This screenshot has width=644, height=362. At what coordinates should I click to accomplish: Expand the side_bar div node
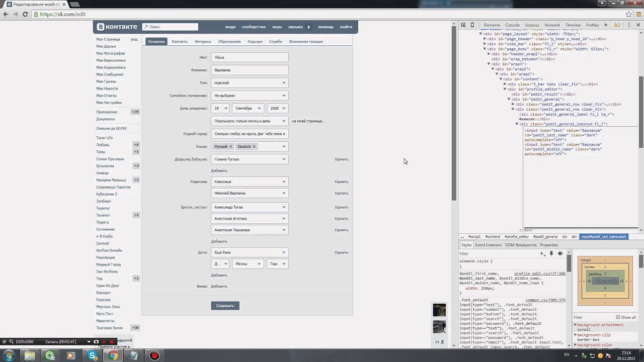pyautogui.click(x=485, y=44)
